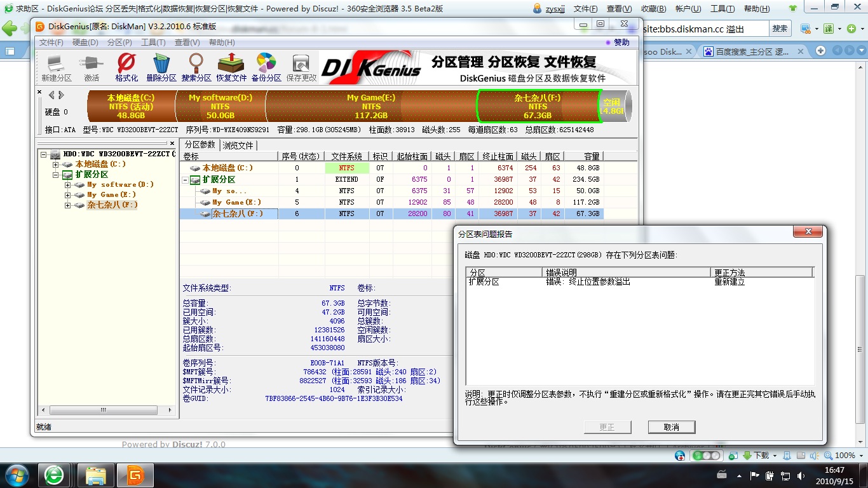Open the 硬盘(D) menu in DiskGenius
The width and height of the screenshot is (868, 488).
(85, 42)
